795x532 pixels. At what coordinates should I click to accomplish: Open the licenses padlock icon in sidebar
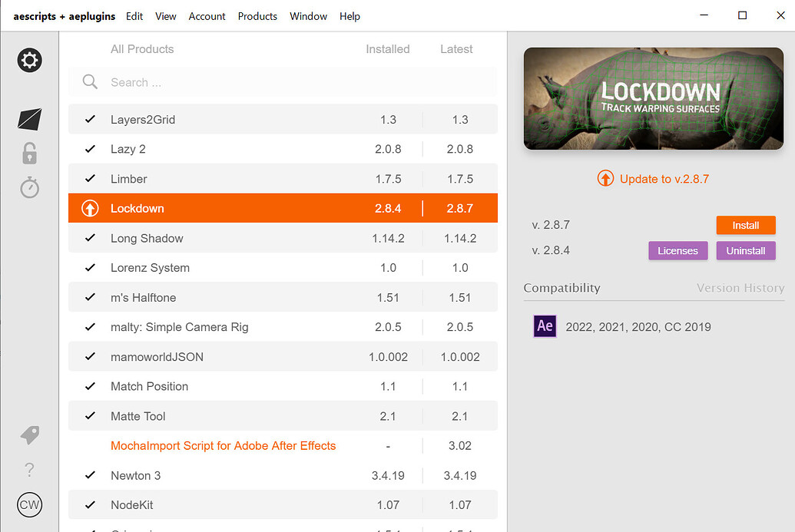[x=29, y=153]
